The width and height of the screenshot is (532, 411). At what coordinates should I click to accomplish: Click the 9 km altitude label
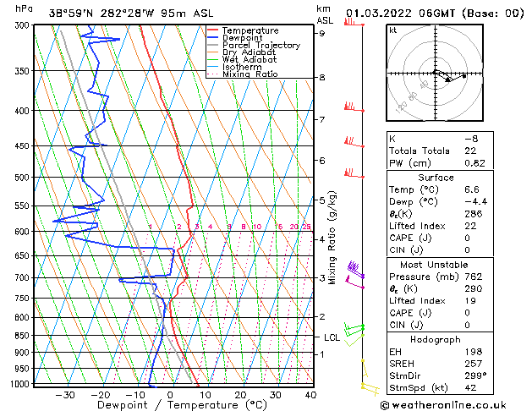point(321,33)
